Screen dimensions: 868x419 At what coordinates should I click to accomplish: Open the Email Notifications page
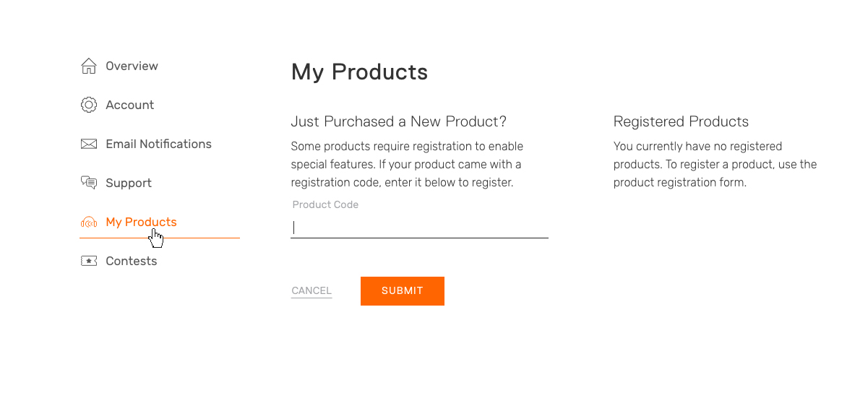tap(159, 144)
